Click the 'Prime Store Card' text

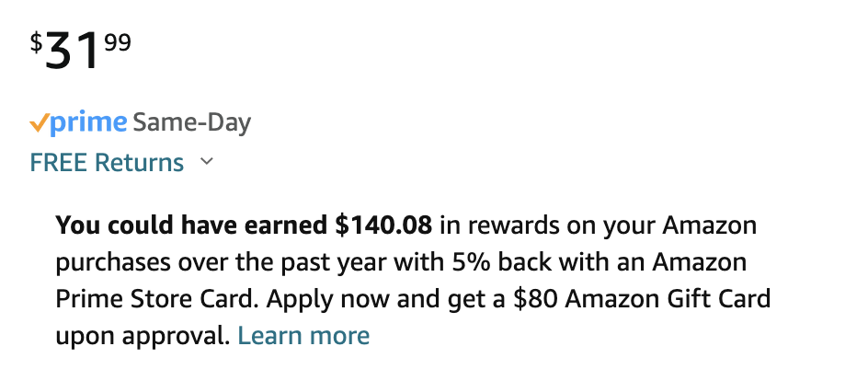[156, 299]
